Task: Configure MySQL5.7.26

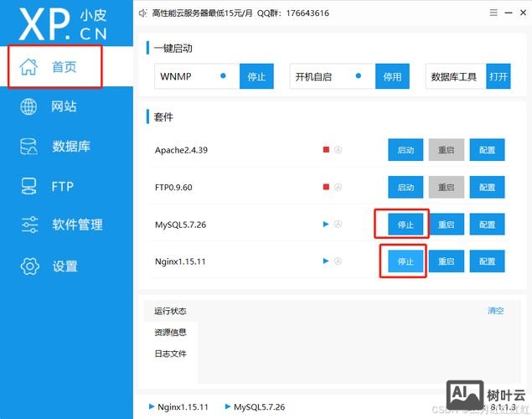Action: tap(487, 225)
